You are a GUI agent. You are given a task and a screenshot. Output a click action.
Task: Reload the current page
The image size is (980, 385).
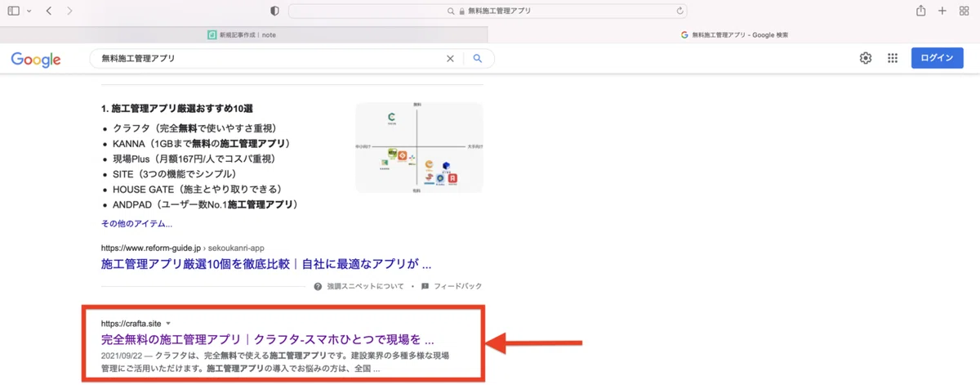[679, 11]
